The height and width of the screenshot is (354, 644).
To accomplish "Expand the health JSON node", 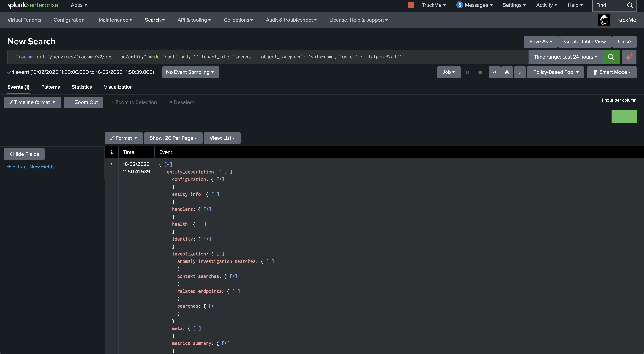I will [202, 224].
